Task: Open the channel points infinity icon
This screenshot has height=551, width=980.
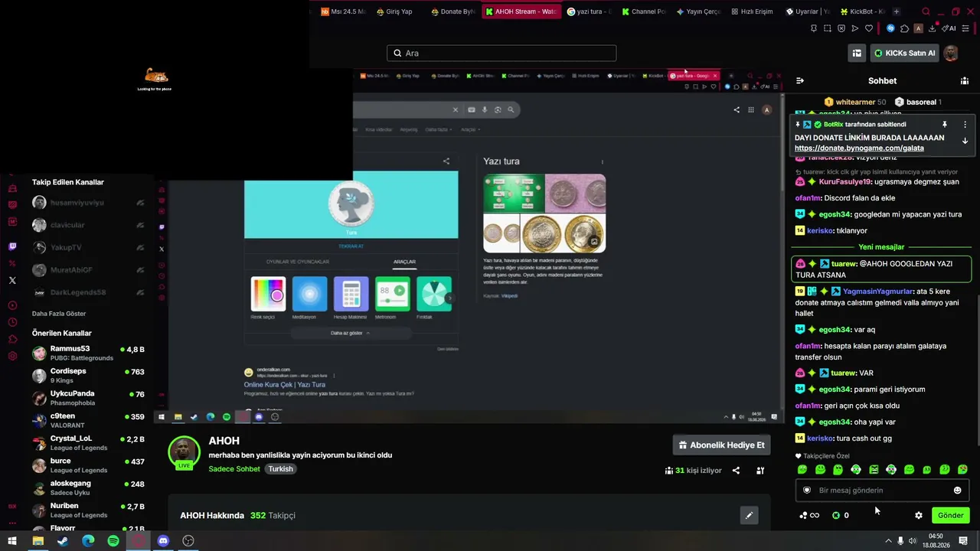Action: point(809,515)
